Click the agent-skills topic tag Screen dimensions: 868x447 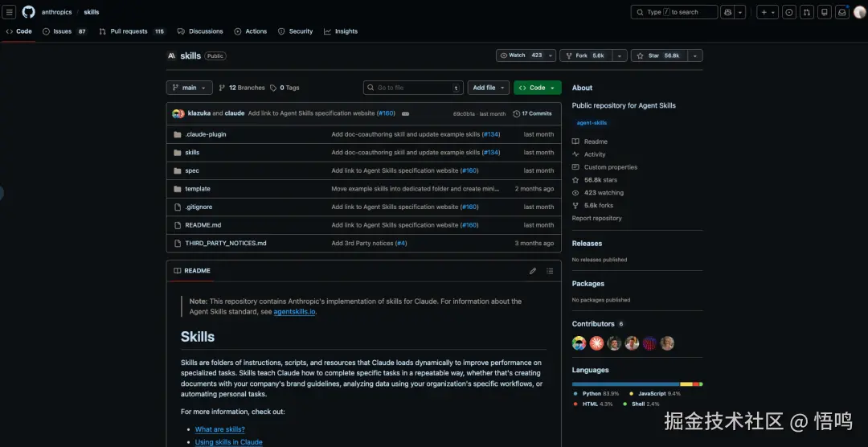[x=592, y=123]
